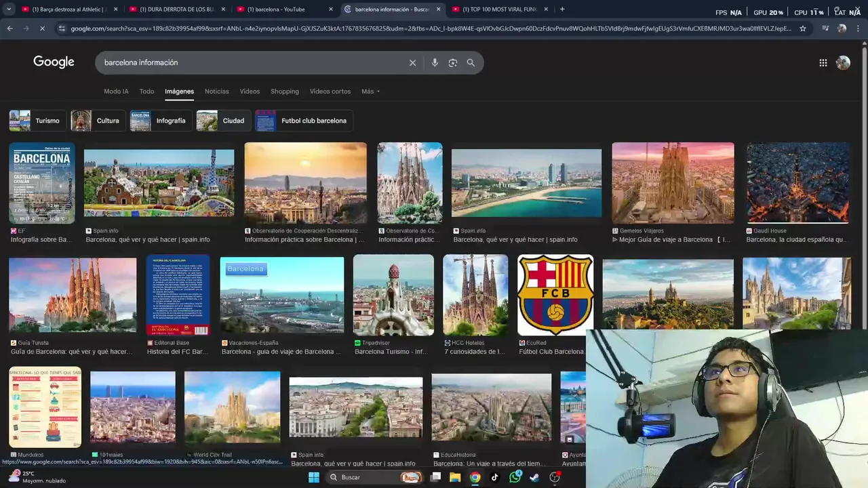Open the Gaudí House night aerial thumbnail
Image resolution: width=868 pixels, height=488 pixels.
point(797,183)
